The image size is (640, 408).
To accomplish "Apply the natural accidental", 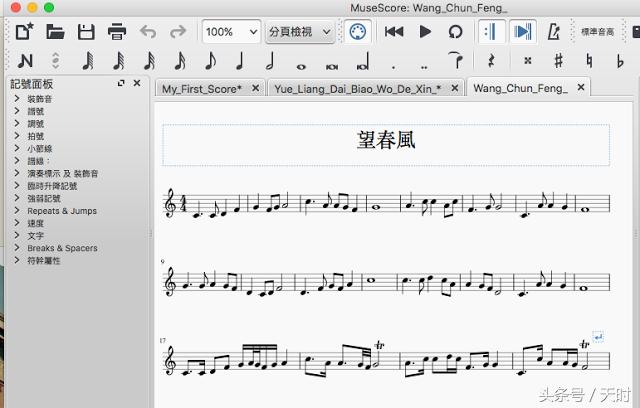I will [589, 61].
